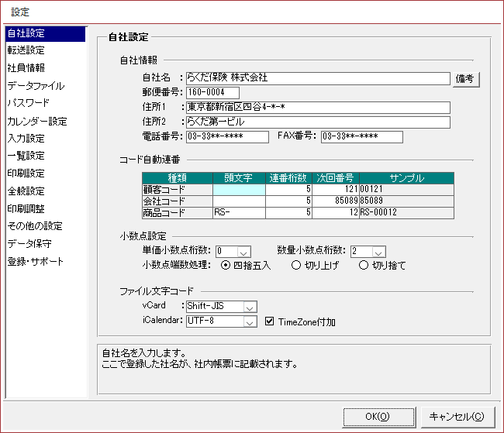Choose 切り上げ rounding option
Screen dimensions: 504x433
(x=295, y=266)
